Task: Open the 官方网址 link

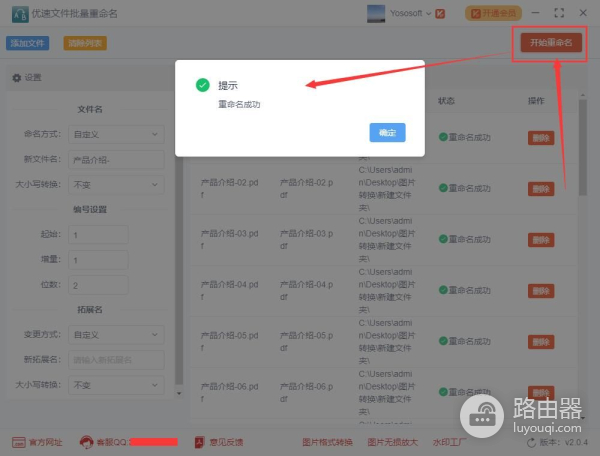Action: 46,443
